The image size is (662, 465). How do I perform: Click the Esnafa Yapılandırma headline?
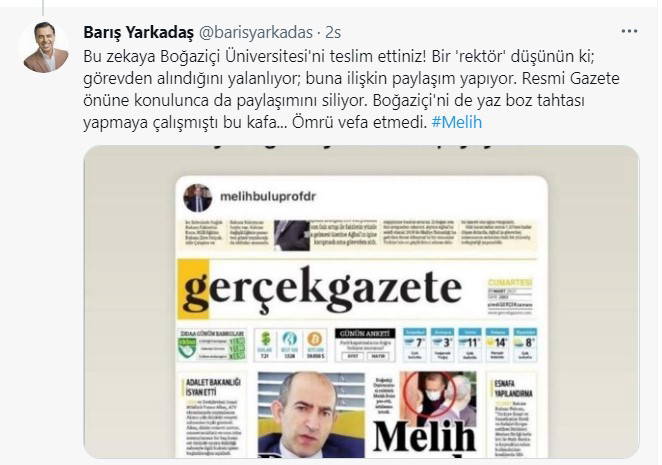tap(513, 389)
